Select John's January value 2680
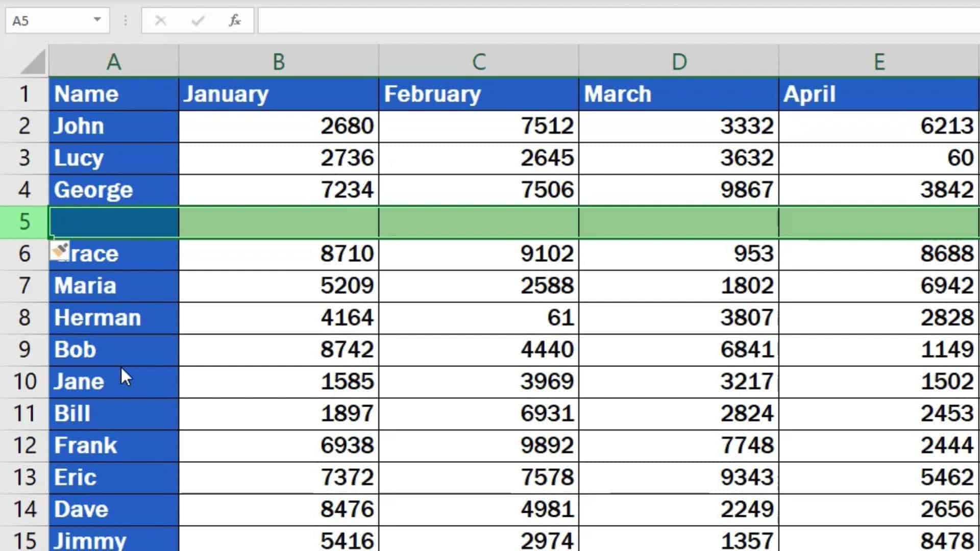 (x=278, y=126)
